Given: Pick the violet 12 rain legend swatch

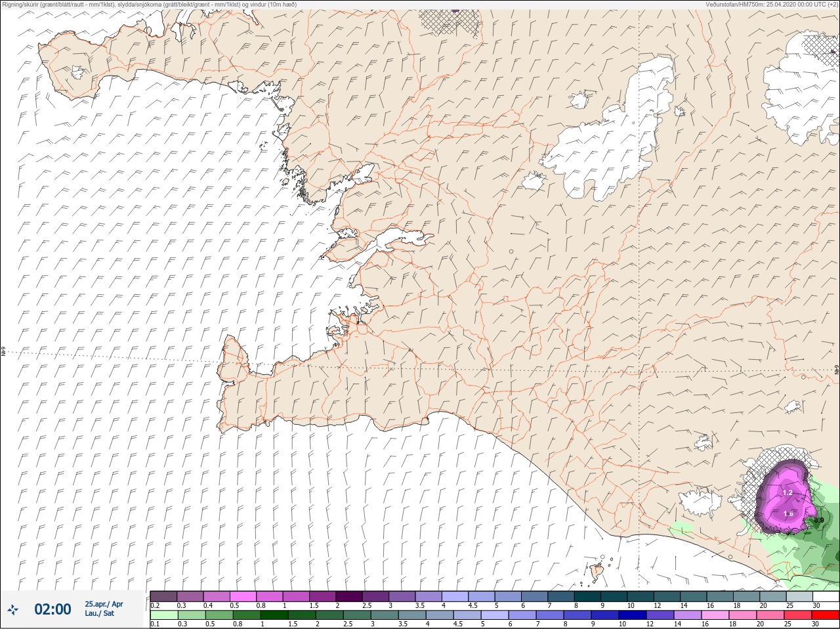Looking at the screenshot, I should (x=660, y=615).
